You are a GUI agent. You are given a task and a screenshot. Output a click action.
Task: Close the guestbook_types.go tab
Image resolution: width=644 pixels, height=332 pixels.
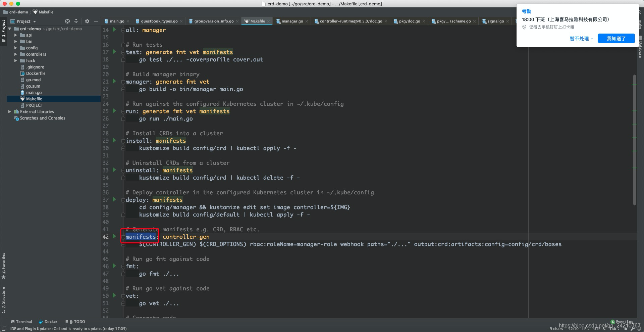181,21
